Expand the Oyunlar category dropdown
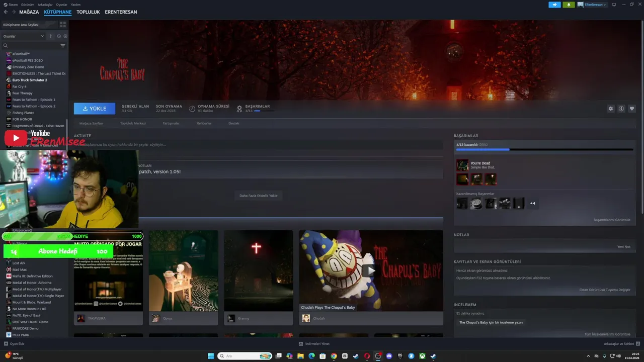This screenshot has width=644, height=362. click(24, 36)
